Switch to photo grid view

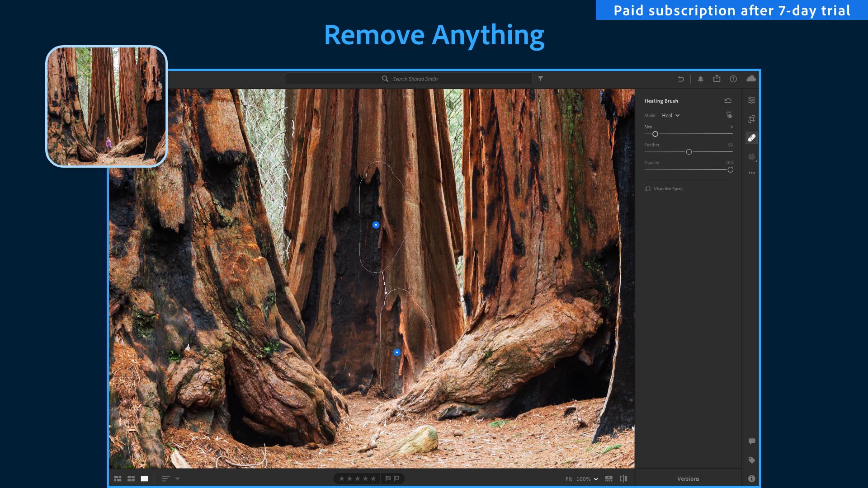pos(118,479)
